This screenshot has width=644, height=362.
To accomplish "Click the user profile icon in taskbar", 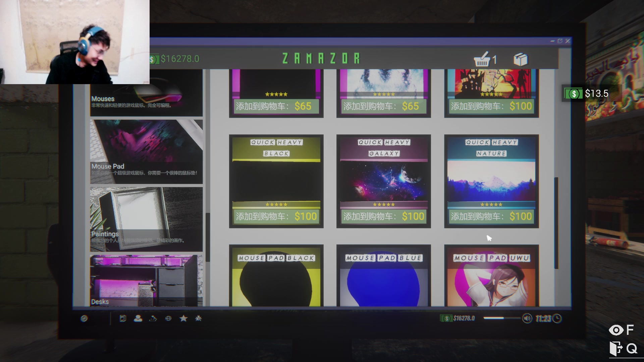I will (138, 318).
